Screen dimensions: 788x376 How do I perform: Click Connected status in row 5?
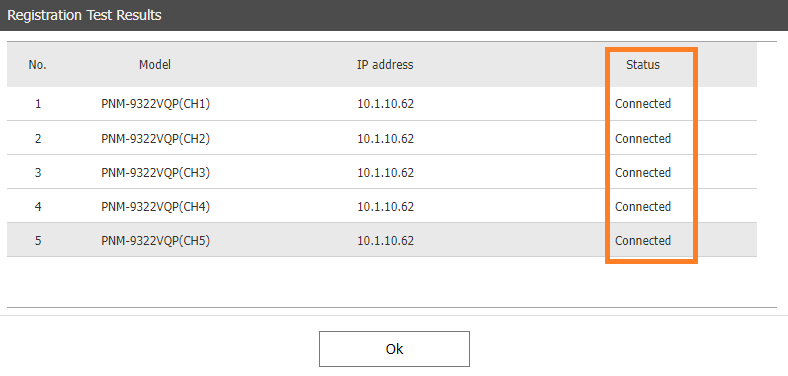tap(643, 240)
